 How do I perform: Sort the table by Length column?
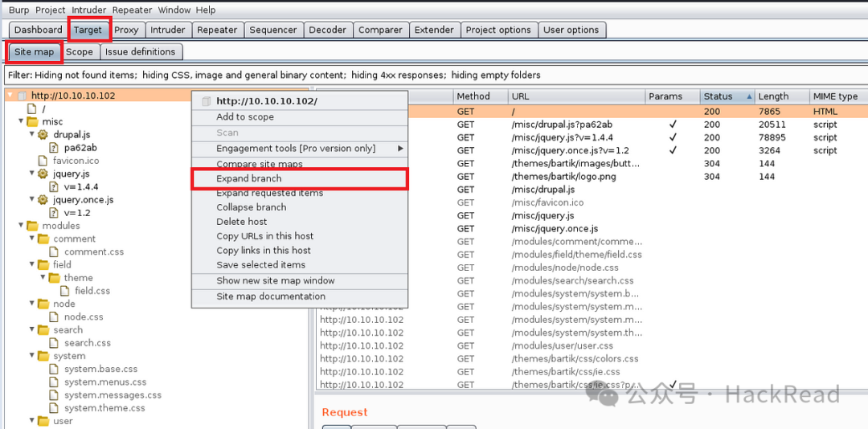[781, 96]
